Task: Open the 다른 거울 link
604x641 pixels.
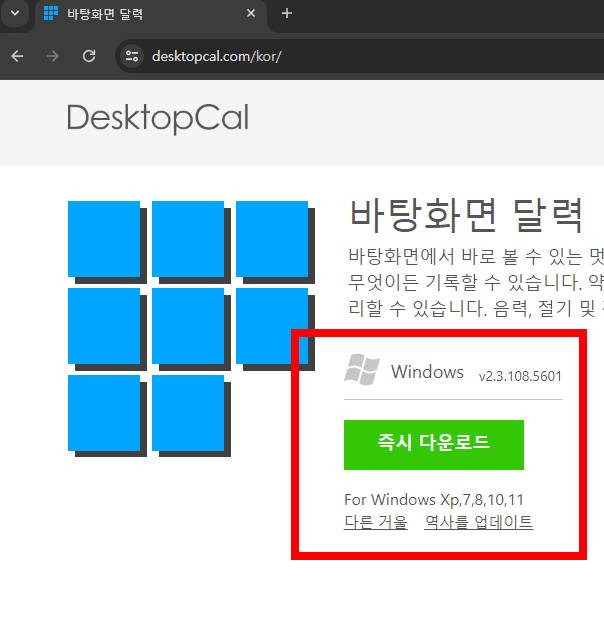Action: pyautogui.click(x=375, y=522)
